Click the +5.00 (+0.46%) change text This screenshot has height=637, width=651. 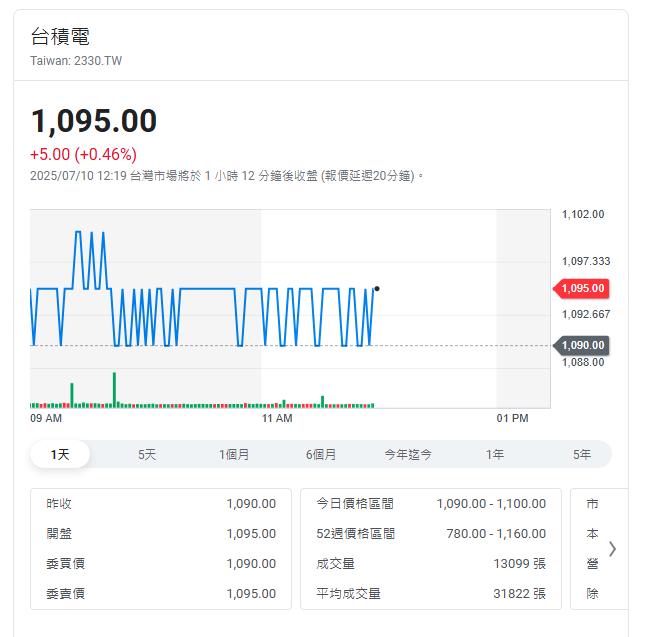83,154
